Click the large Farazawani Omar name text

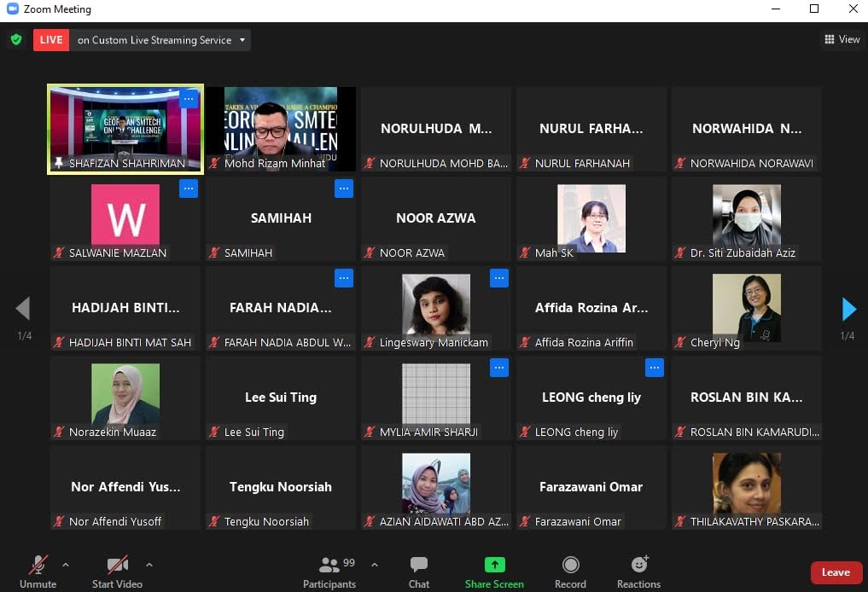point(591,487)
